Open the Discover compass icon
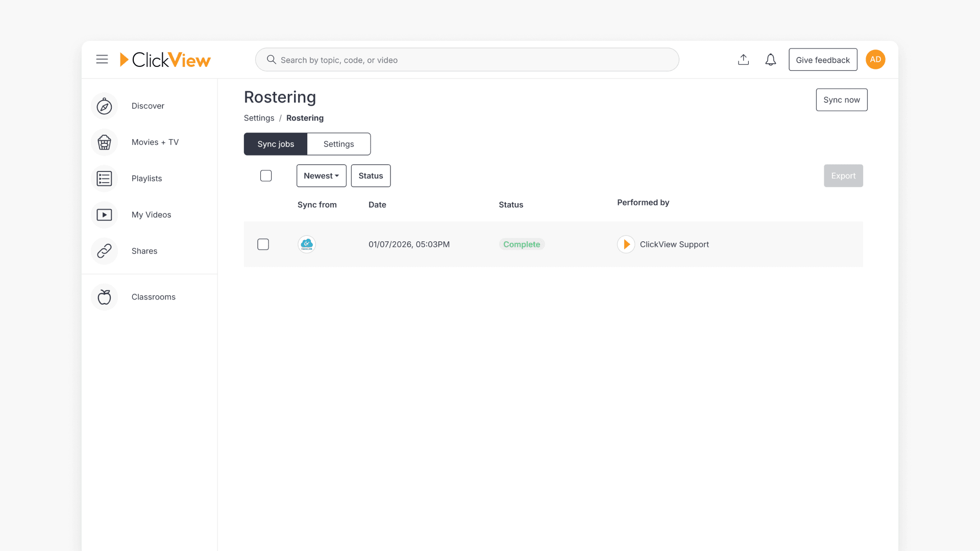The image size is (980, 551). (104, 106)
